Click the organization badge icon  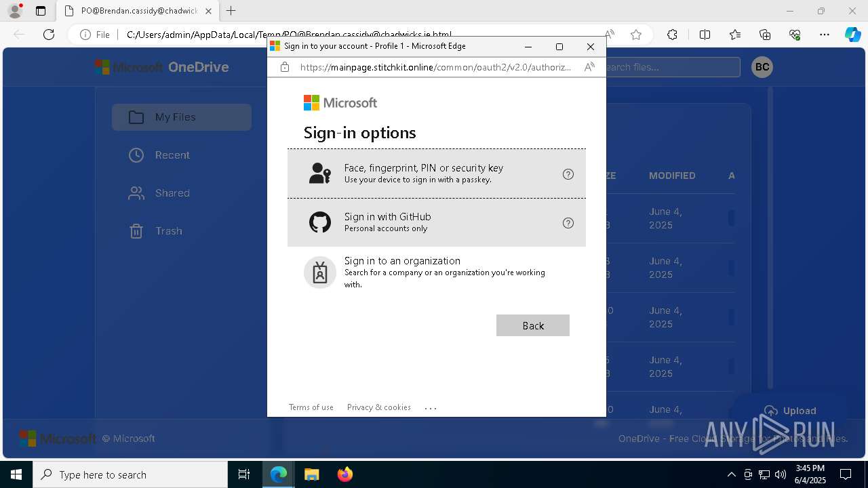pyautogui.click(x=320, y=272)
